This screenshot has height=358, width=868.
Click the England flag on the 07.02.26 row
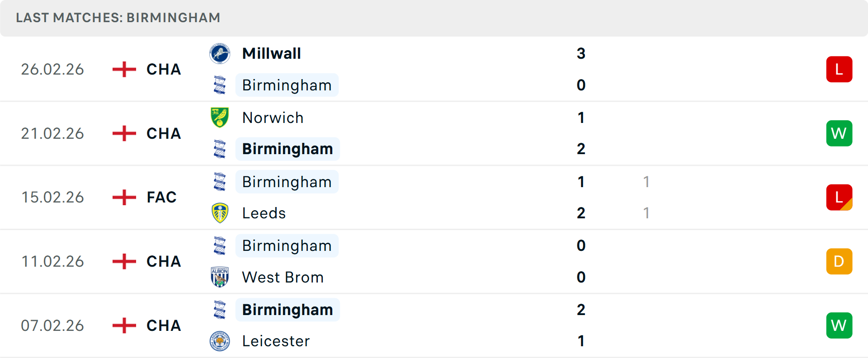click(123, 325)
